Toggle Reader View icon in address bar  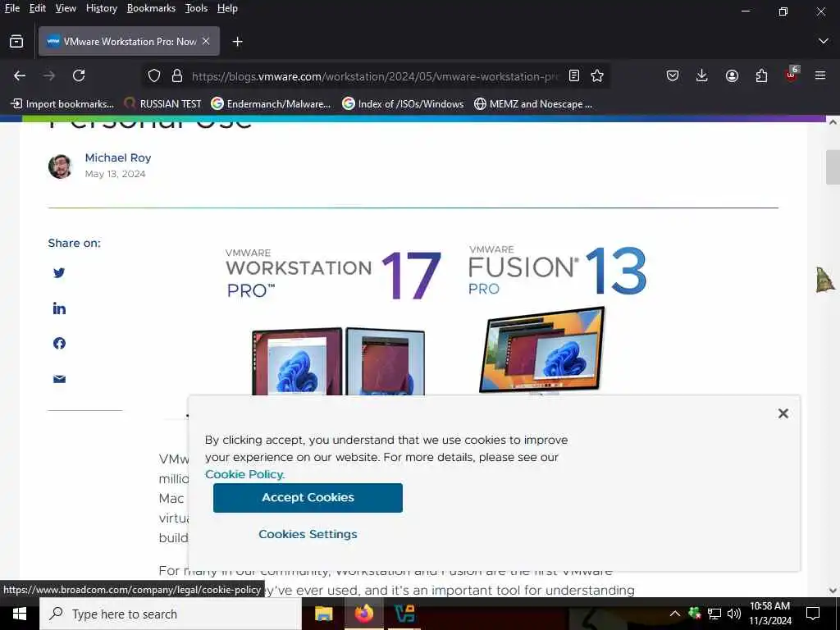[x=573, y=75]
